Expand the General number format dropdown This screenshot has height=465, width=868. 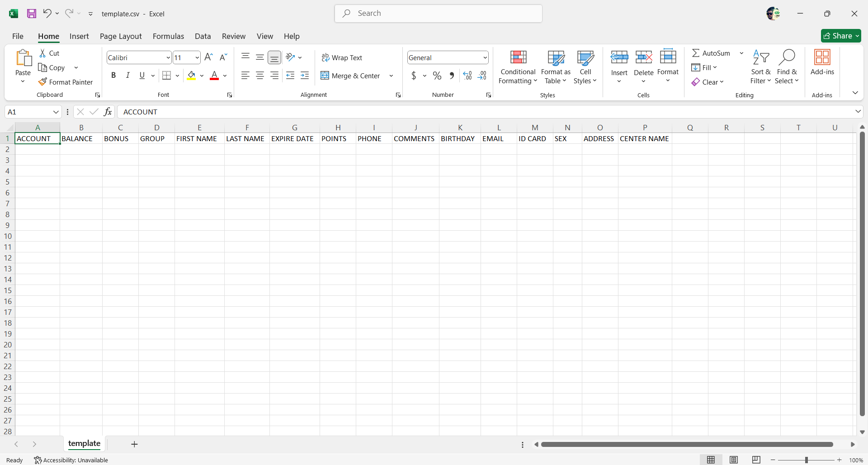click(485, 57)
